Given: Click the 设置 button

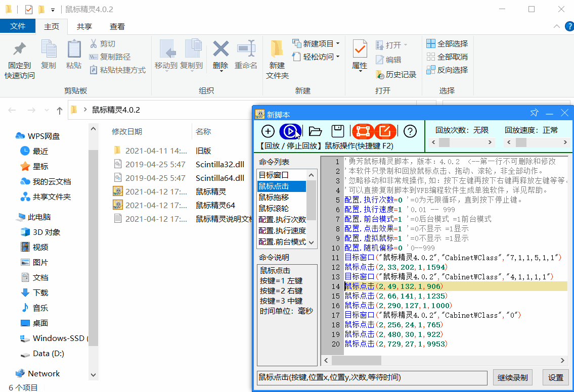Looking at the screenshot, I should click(x=555, y=377).
